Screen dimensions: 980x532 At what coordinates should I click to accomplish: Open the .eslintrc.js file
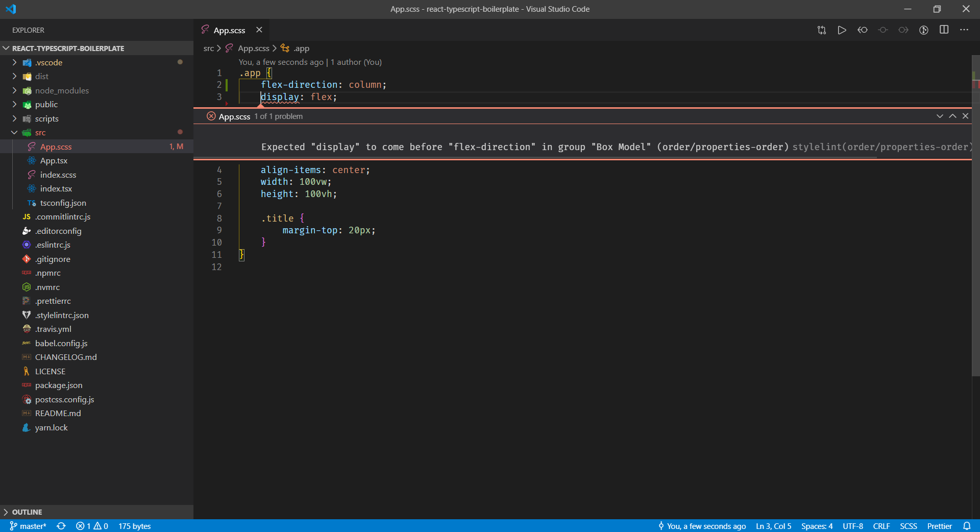[x=97, y=245]
